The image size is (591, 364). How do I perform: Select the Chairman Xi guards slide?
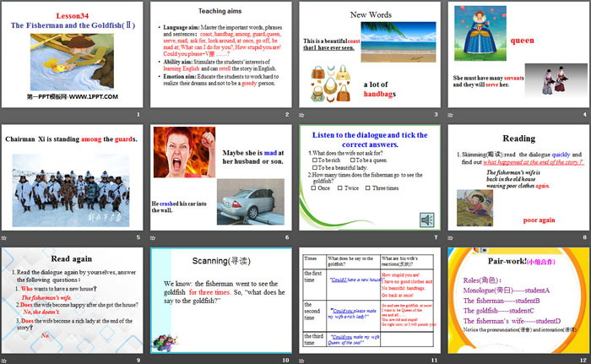[x=73, y=177]
